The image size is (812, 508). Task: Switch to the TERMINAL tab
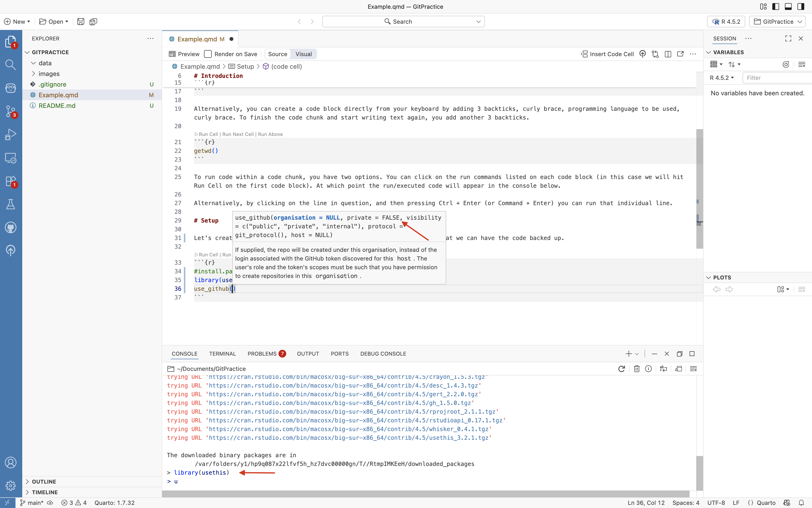tap(222, 353)
